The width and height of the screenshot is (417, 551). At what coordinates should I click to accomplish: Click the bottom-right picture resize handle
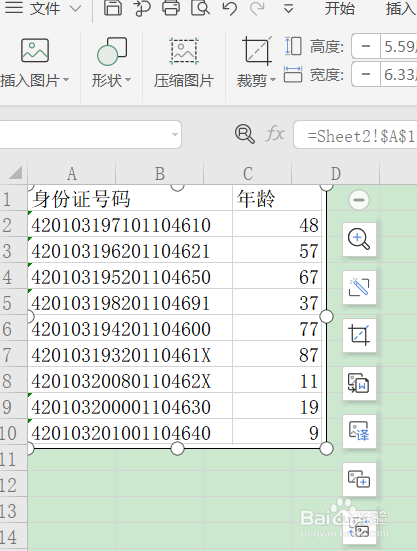[x=326, y=449]
